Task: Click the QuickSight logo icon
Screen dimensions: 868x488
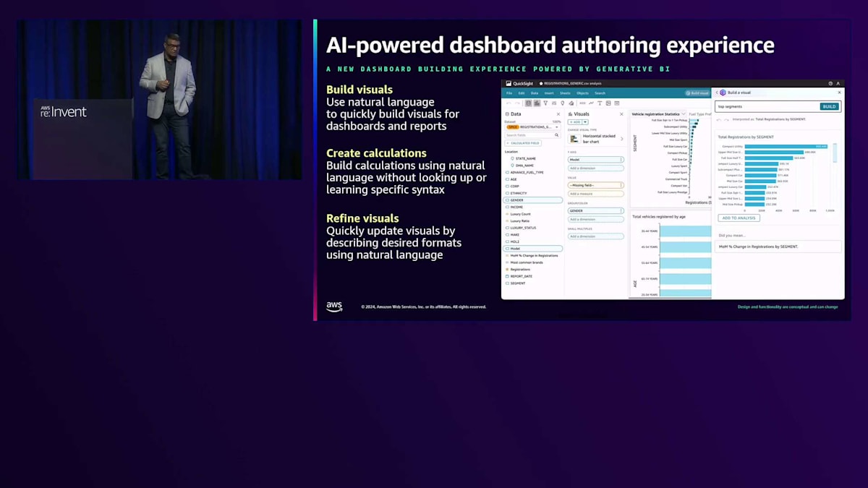Action: (x=509, y=83)
